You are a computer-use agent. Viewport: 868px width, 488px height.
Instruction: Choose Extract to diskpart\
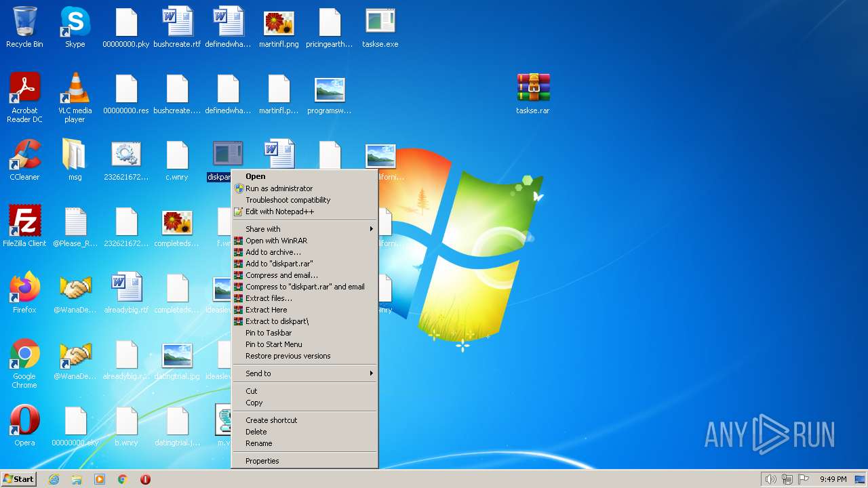click(304, 321)
